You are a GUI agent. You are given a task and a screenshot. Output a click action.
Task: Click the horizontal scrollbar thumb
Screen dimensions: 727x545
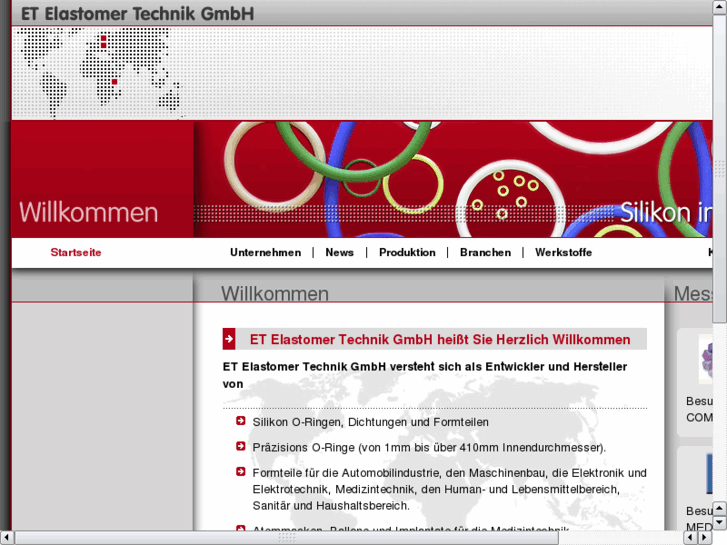[x=287, y=538]
